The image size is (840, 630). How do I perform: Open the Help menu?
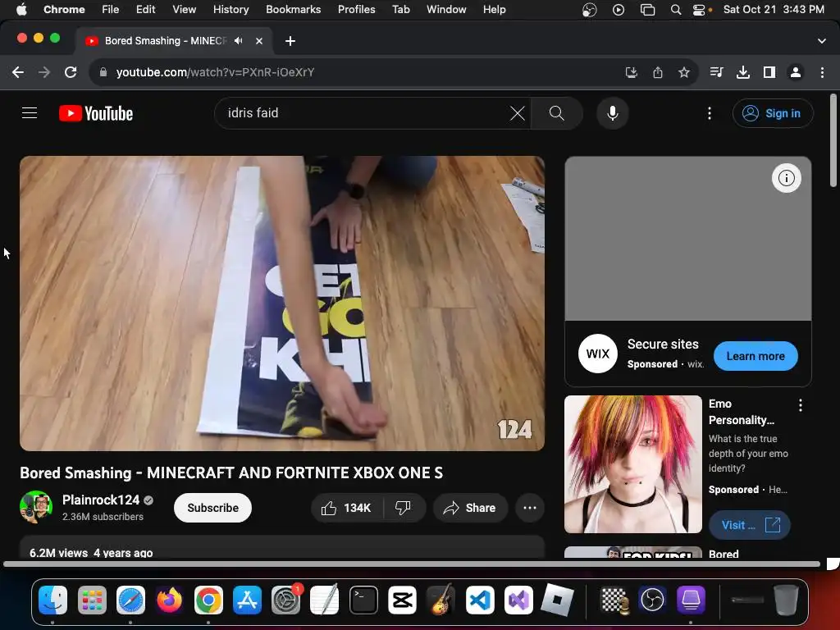coord(494,10)
